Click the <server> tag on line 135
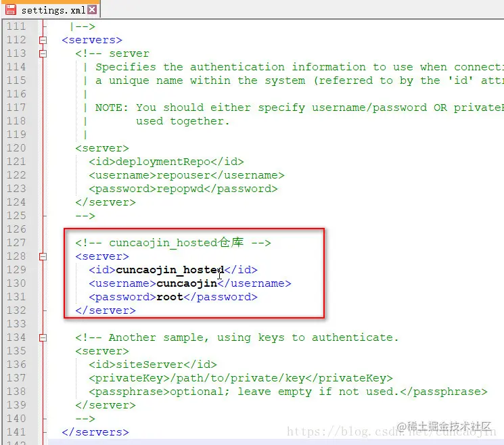This screenshot has width=504, height=445. (x=102, y=351)
